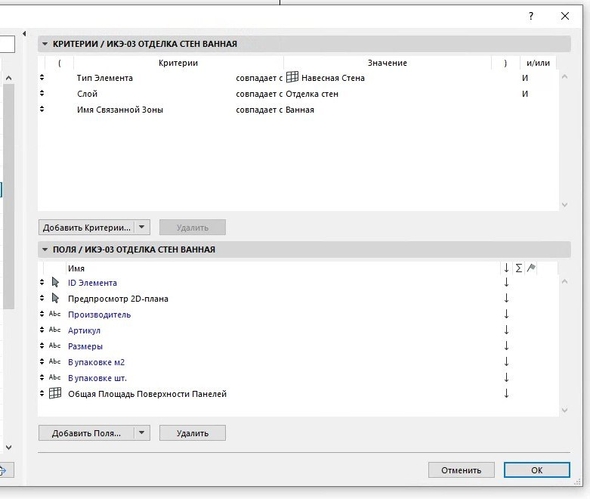Viewport: 590px width, 499px height.
Task: Click the sum Σ column header icon
Action: coord(519,268)
